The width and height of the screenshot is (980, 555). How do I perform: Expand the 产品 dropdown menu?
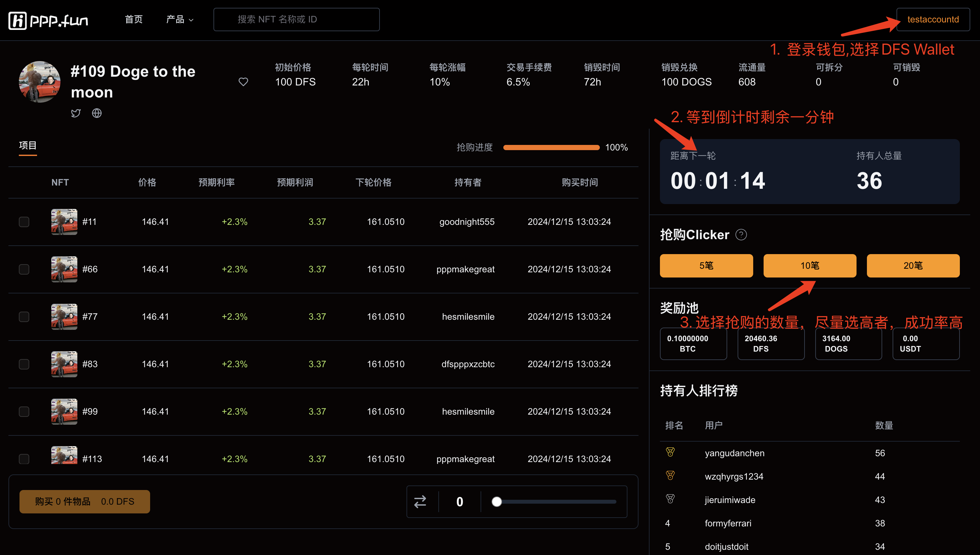click(x=180, y=19)
